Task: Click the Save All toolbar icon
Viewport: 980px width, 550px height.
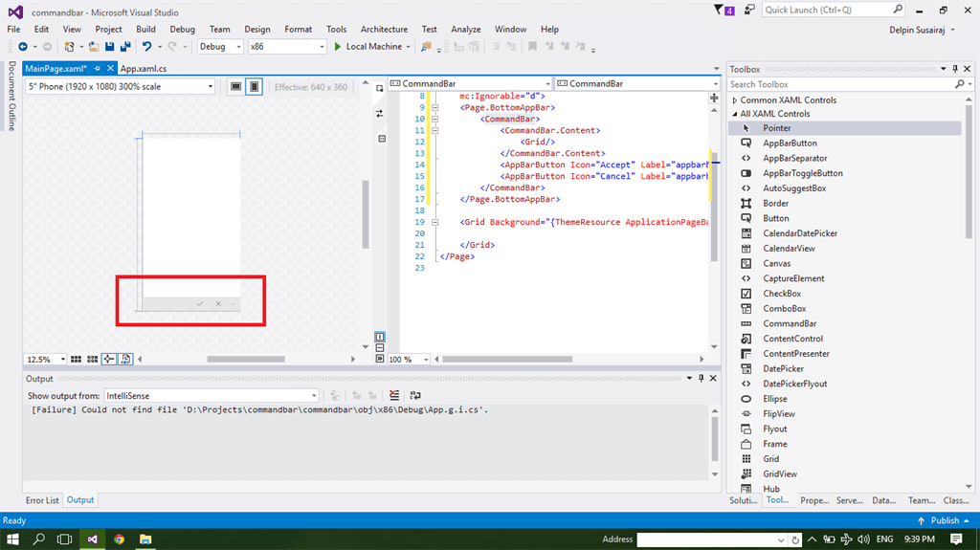Action: (125, 46)
